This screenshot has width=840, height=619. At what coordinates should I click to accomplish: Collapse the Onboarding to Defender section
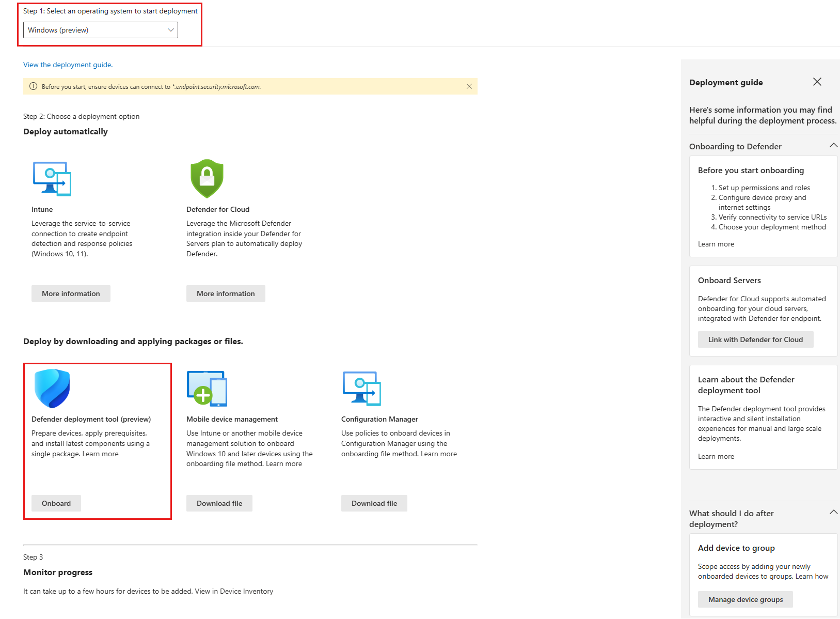tap(834, 145)
